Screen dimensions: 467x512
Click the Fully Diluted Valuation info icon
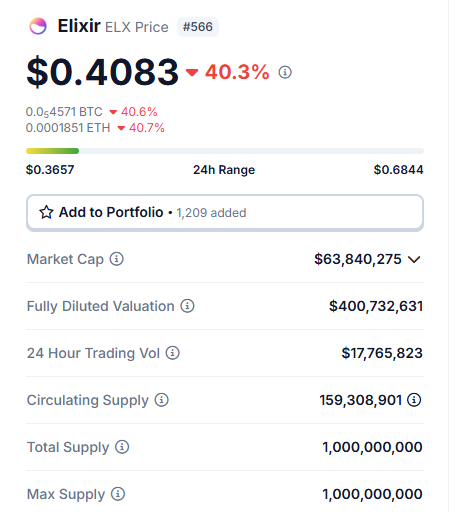(x=187, y=306)
